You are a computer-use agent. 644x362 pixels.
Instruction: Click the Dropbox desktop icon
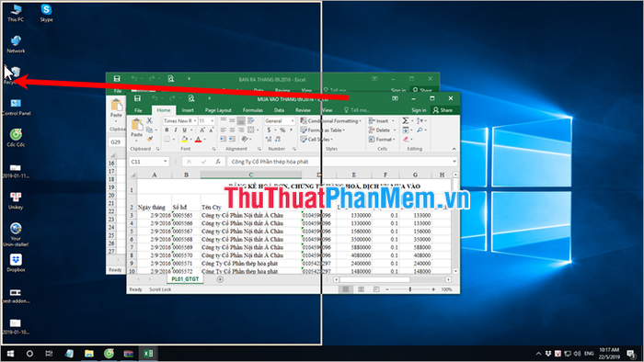point(16,263)
